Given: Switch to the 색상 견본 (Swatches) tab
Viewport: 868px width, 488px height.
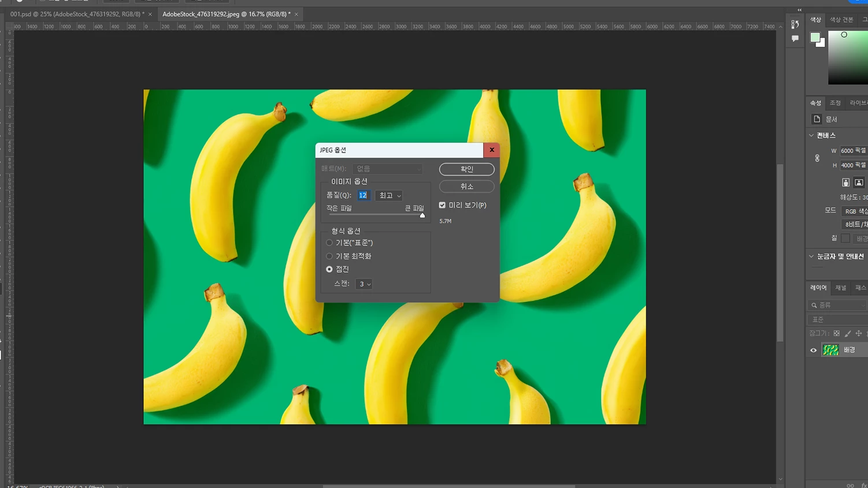Looking at the screenshot, I should [x=841, y=20].
